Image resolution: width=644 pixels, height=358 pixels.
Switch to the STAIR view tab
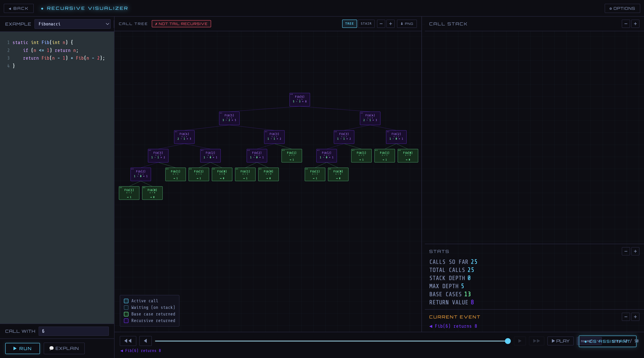[x=366, y=24]
